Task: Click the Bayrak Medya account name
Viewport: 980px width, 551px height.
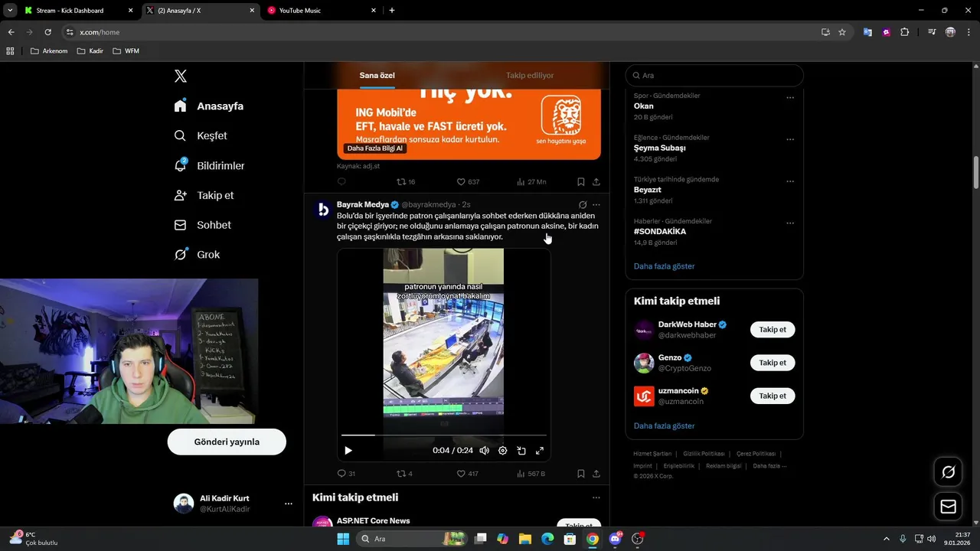Action: point(363,205)
